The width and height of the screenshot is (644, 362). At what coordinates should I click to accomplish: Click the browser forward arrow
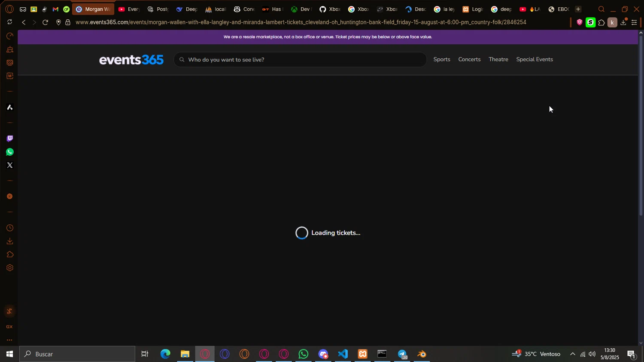click(x=34, y=22)
